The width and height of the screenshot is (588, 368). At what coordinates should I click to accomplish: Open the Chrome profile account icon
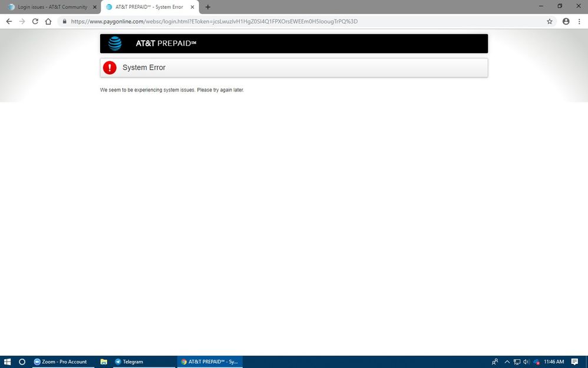tap(566, 21)
